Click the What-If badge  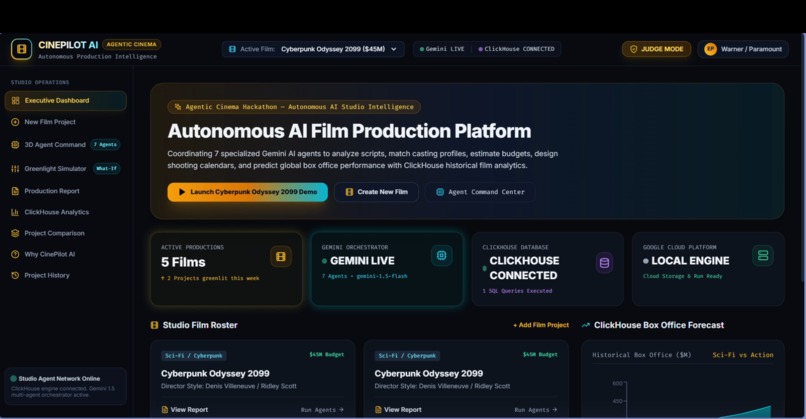[x=106, y=169]
